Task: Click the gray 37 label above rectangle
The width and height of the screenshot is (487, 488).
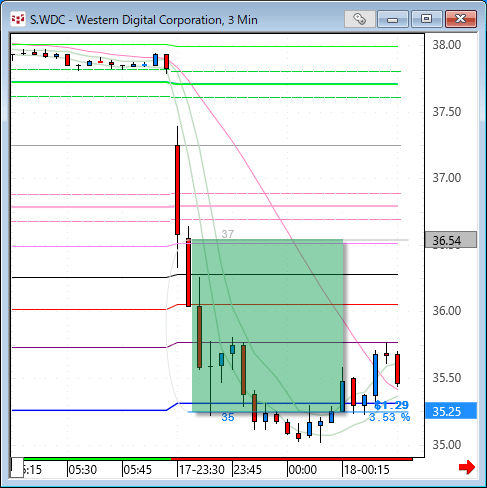Action: [228, 234]
